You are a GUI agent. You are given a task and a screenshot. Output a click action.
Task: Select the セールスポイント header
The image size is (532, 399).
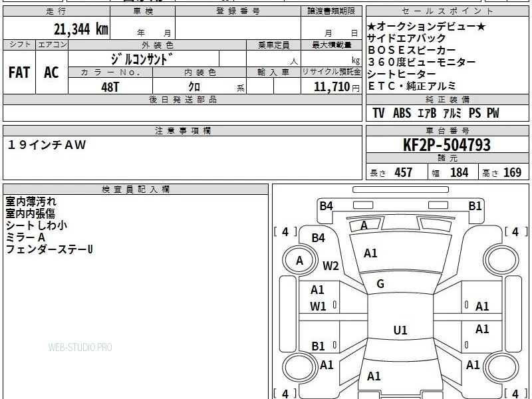[447, 11]
